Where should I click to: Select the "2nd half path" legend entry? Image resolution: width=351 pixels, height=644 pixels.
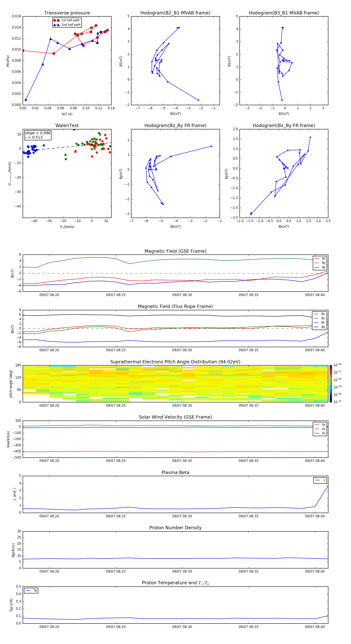coord(67,25)
